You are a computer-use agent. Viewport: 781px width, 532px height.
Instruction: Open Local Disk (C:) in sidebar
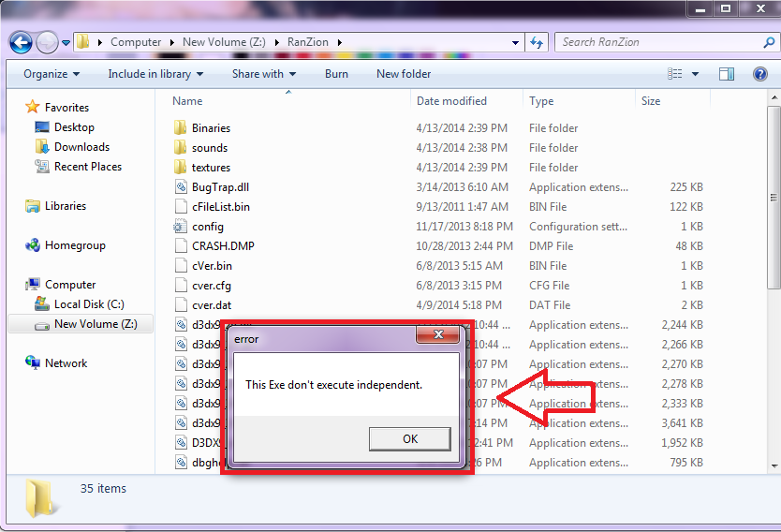tap(89, 304)
